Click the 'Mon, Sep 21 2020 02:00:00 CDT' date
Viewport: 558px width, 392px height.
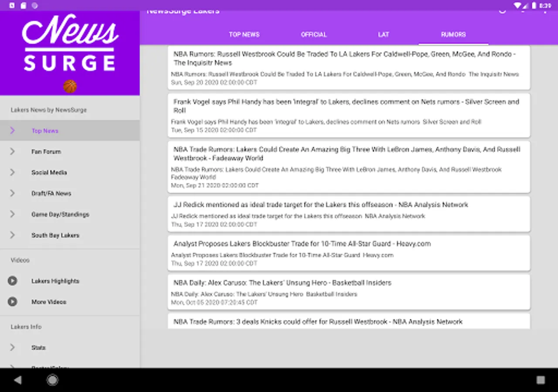pyautogui.click(x=215, y=186)
